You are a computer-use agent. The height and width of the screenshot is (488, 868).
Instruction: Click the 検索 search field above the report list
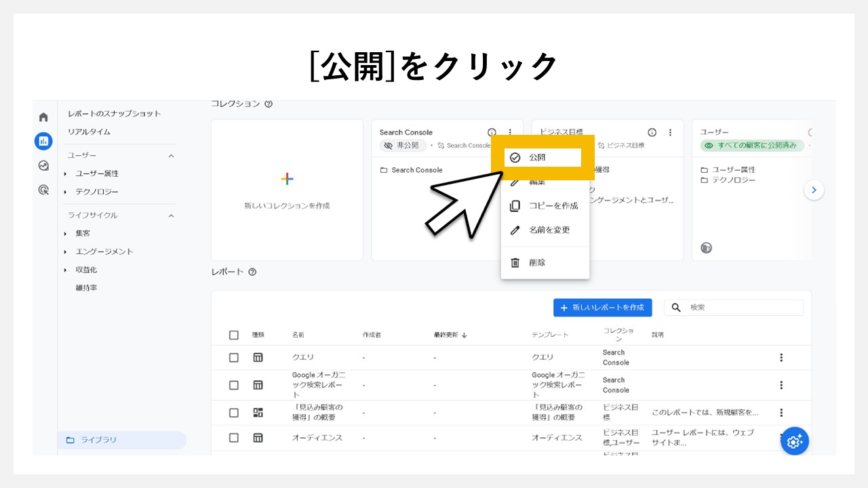click(x=734, y=307)
